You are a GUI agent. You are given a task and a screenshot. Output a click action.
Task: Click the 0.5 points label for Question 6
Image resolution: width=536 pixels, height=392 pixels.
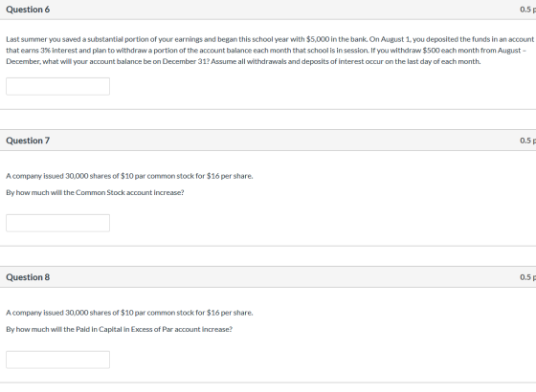(527, 10)
